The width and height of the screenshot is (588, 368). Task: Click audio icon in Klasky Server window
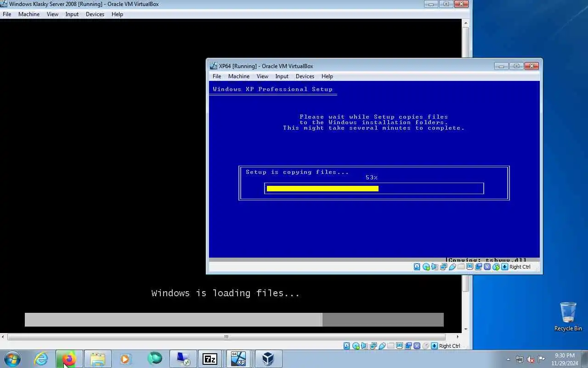click(x=364, y=346)
